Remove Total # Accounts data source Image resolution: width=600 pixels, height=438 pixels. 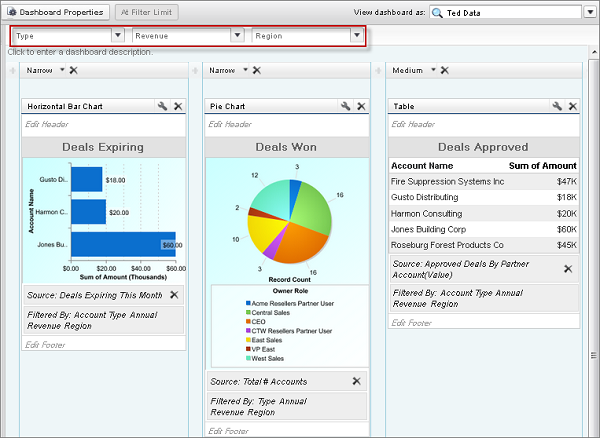tap(357, 381)
